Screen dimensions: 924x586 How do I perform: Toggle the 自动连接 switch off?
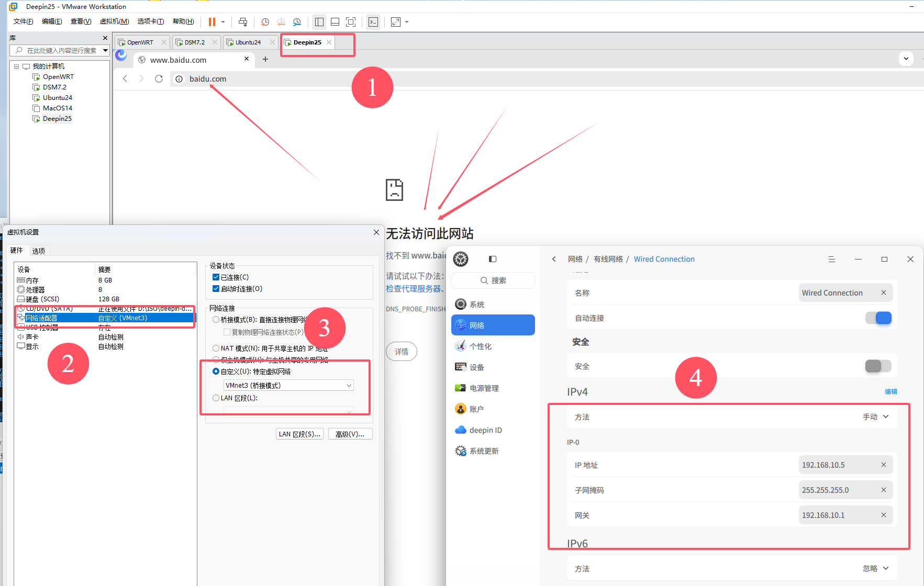click(878, 318)
